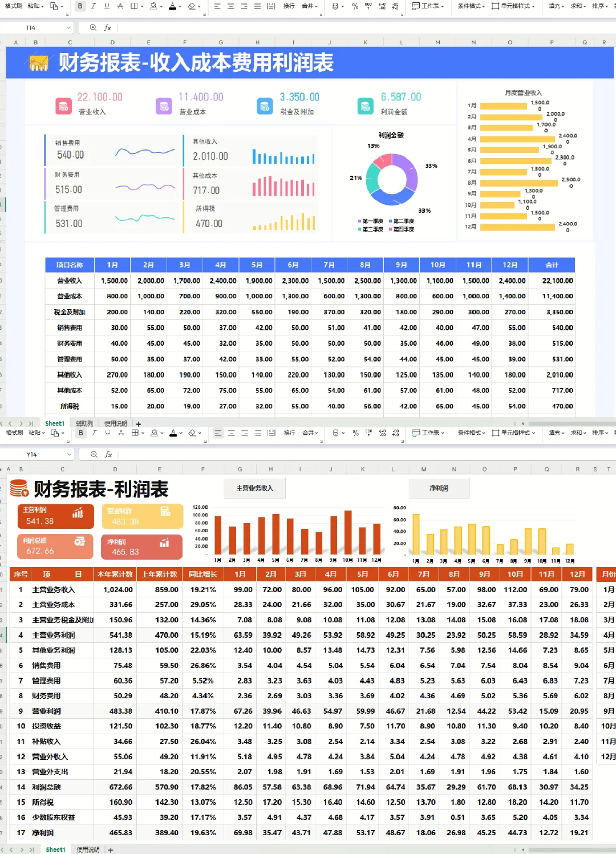Click the copy icon in lower window toolbar
This screenshot has height=854, width=616.
[55, 433]
